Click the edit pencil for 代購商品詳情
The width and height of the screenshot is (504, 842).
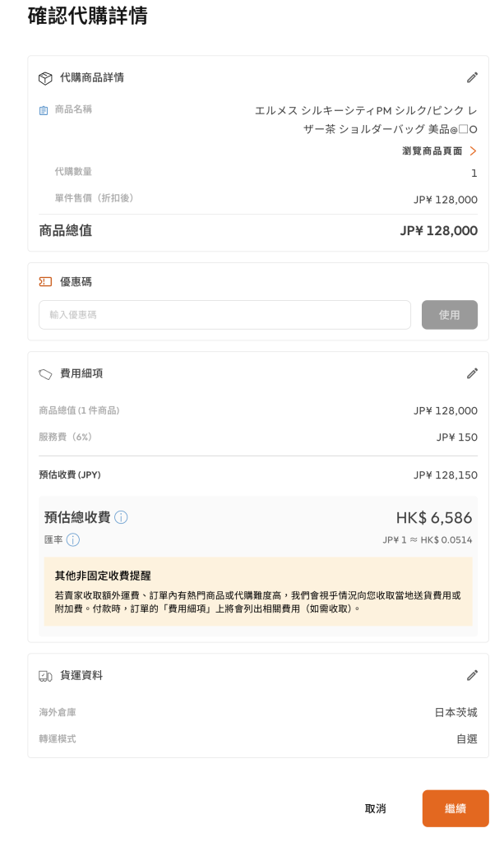[x=472, y=77]
